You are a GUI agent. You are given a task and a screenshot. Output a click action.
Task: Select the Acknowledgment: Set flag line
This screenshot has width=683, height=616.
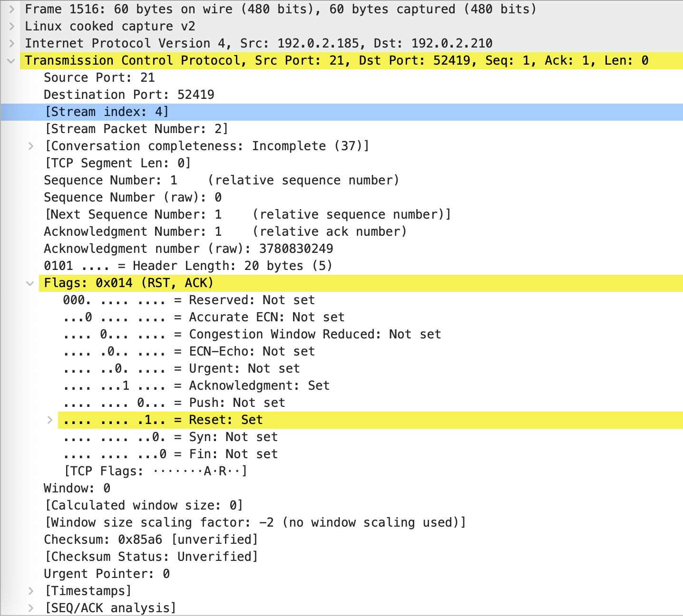(196, 385)
